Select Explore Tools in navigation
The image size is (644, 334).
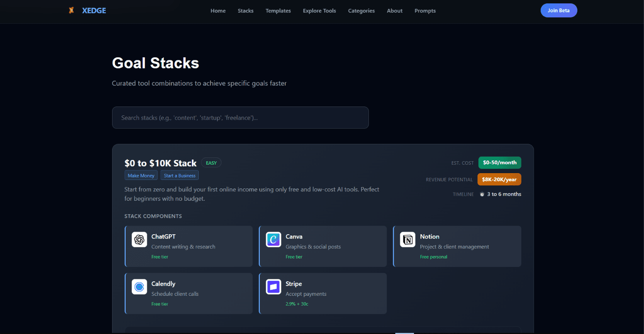319,11
